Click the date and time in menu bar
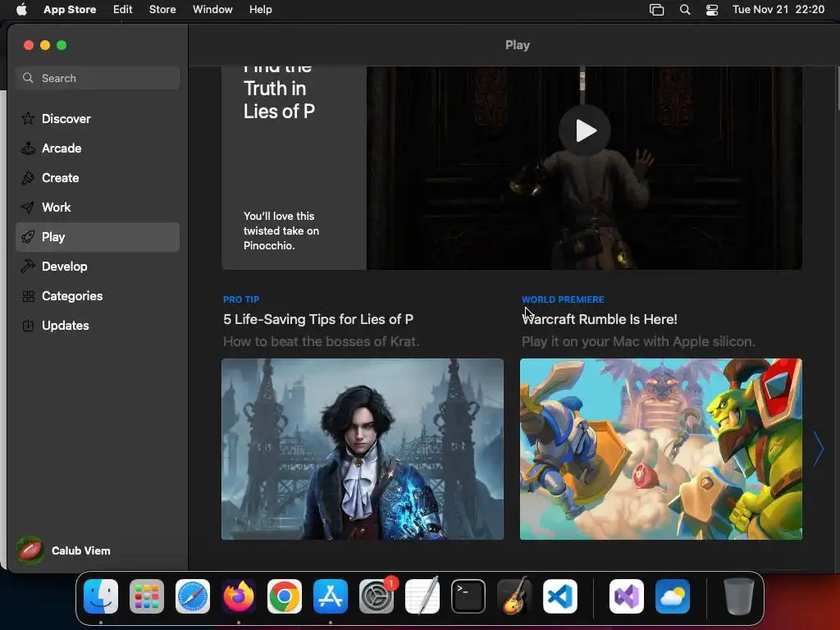 pyautogui.click(x=778, y=10)
